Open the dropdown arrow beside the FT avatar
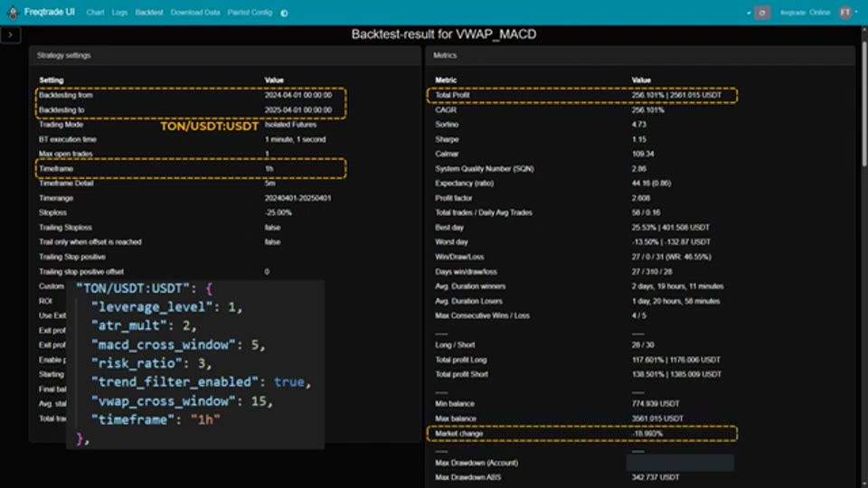 coord(856,13)
